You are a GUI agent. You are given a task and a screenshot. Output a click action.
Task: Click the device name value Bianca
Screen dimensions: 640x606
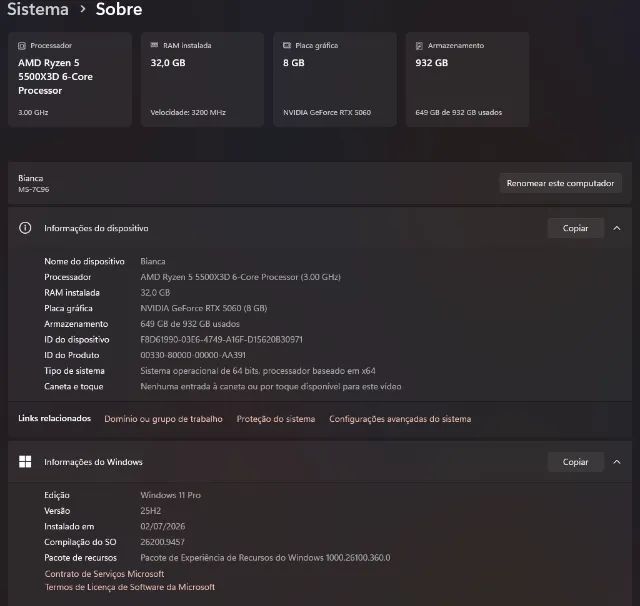[x=153, y=261]
